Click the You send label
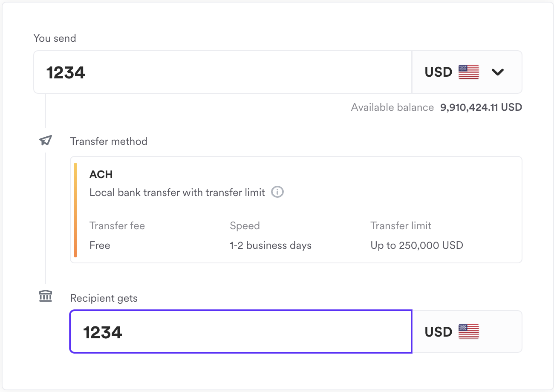Screen dimensions: 554x392 (55, 38)
